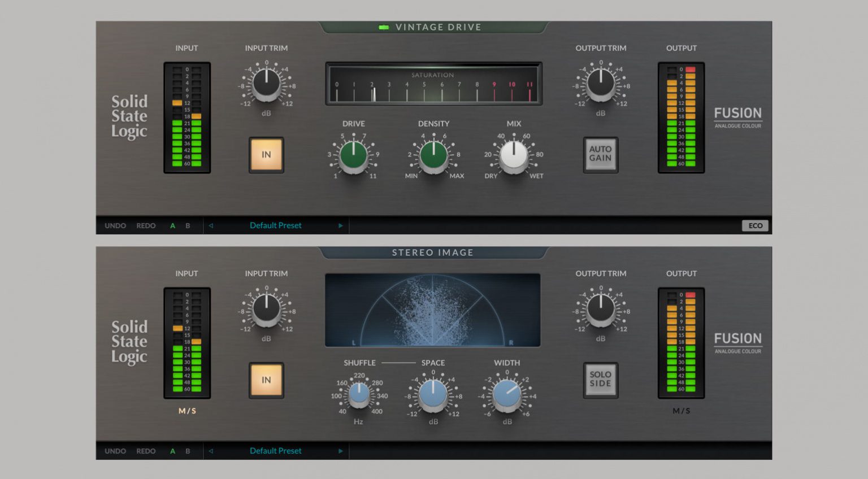This screenshot has height=479, width=868.
Task: Activate ECO mode in the bottom bar
Action: click(755, 225)
